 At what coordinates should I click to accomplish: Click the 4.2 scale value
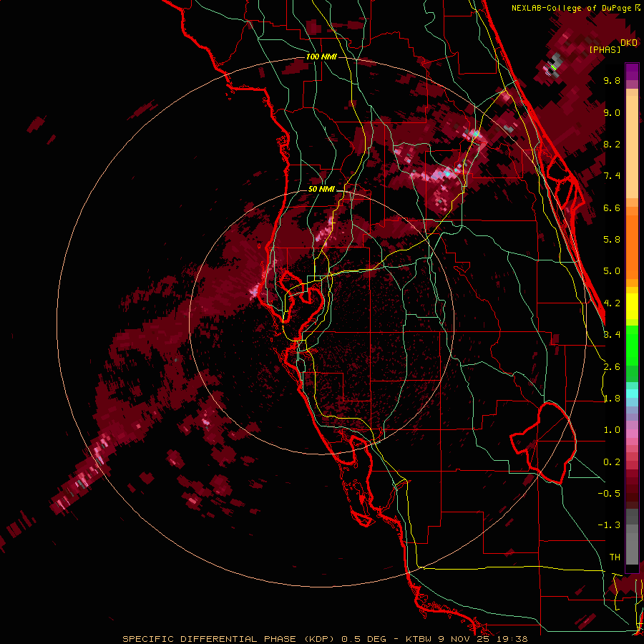[612, 303]
